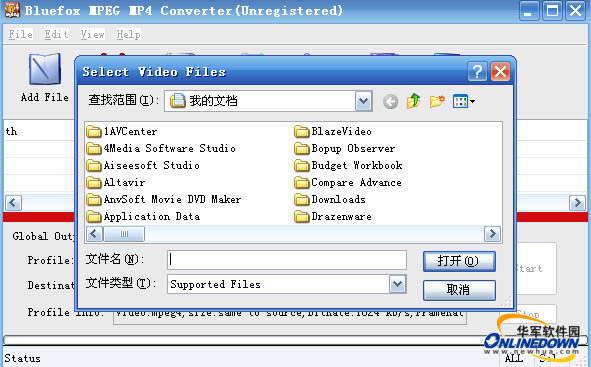
Task: Click the file list scroll-left arrow
Action: [94, 234]
